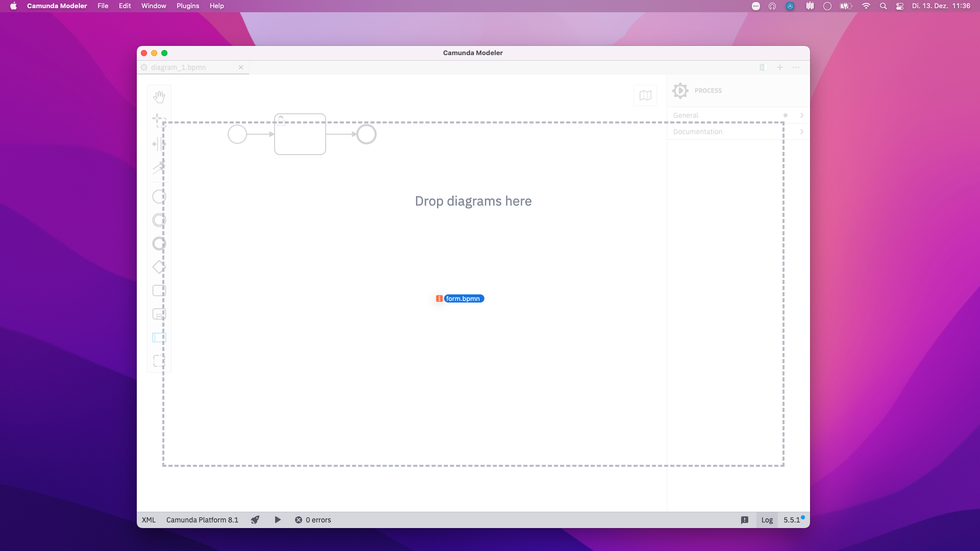Screen dimensions: 980x551
Task: Create an end event element
Action: (159, 243)
